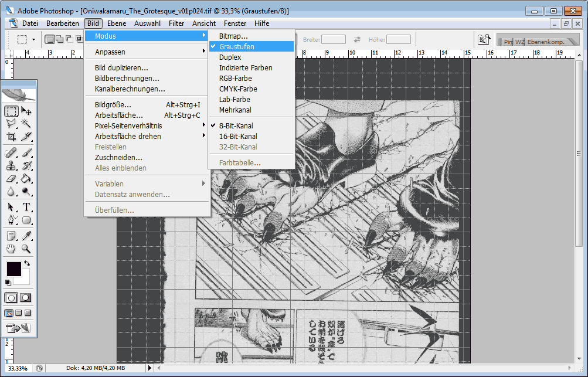Choose Bild duplizieren... entry
Viewport: 588px width, 377px height.
(147, 67)
